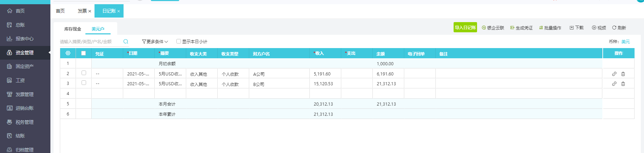
Task: Change currency via 美元 selector
Action: pos(625,41)
